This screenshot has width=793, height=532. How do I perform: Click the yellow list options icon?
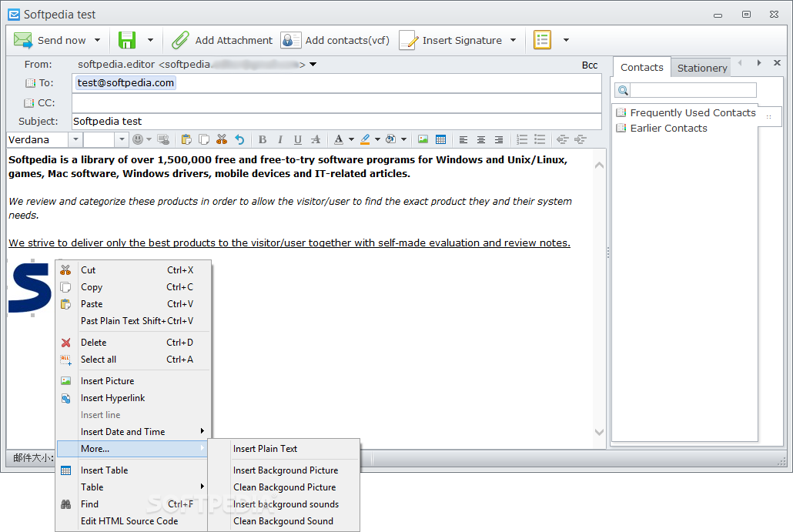click(x=542, y=40)
